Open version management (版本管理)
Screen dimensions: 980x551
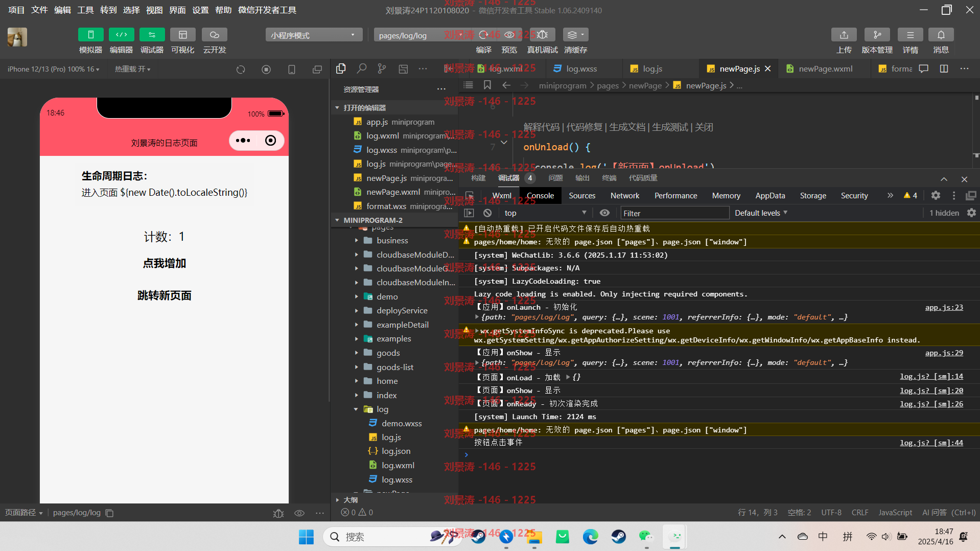877,35
